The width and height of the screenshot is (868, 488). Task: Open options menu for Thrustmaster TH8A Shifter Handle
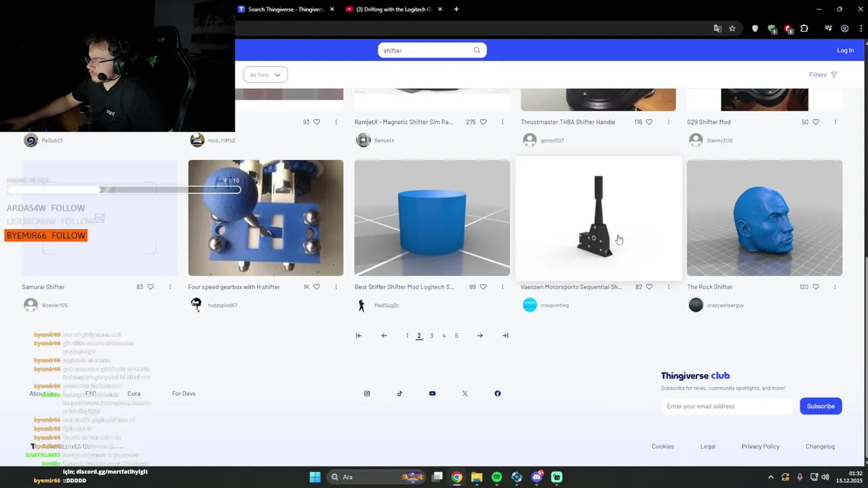coord(669,122)
